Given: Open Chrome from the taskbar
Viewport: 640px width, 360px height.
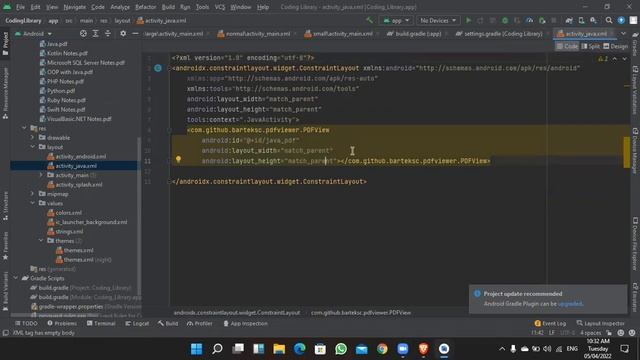Looking at the screenshot, I should (x=382, y=349).
